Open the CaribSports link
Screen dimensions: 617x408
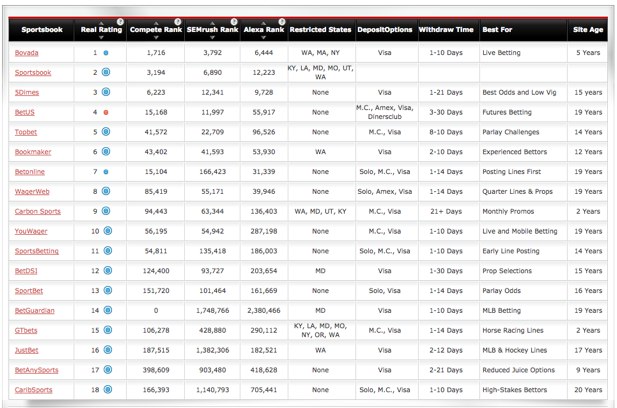point(33,390)
